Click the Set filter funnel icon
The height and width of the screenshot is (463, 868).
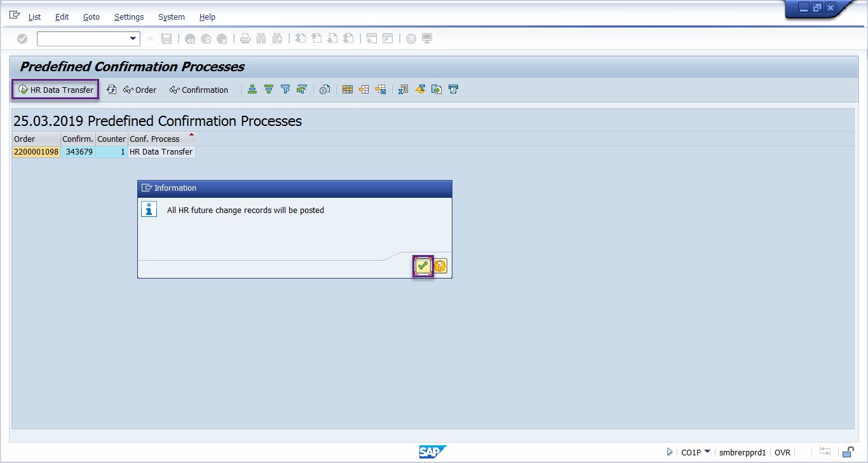[x=285, y=90]
